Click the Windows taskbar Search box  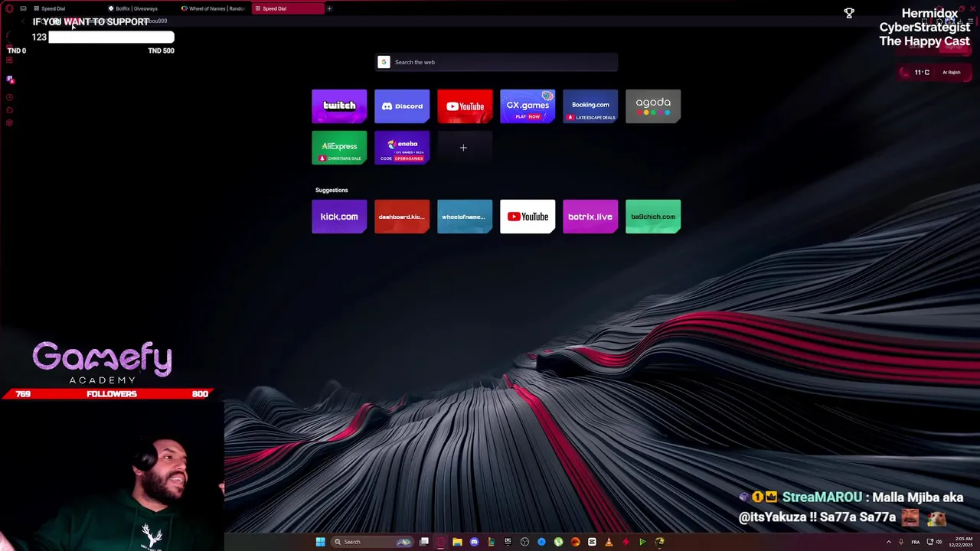tap(371, 542)
